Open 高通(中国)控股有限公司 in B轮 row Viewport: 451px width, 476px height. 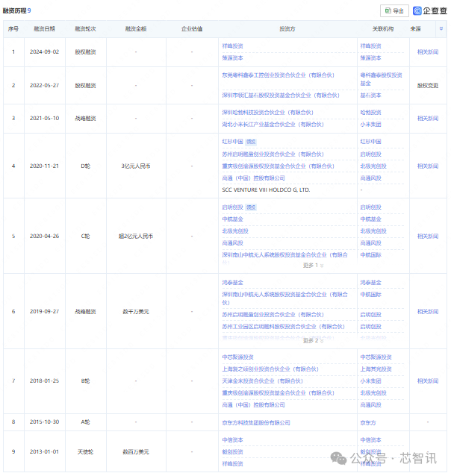[253, 404]
